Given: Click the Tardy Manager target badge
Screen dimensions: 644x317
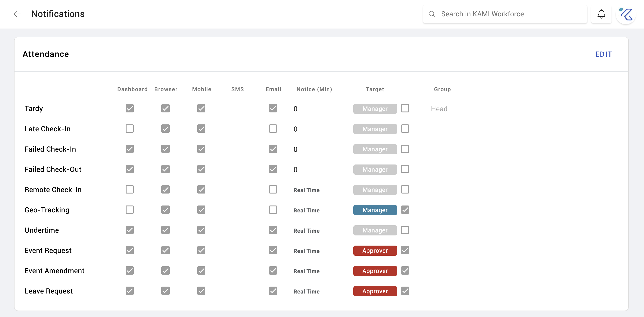Looking at the screenshot, I should tap(375, 109).
